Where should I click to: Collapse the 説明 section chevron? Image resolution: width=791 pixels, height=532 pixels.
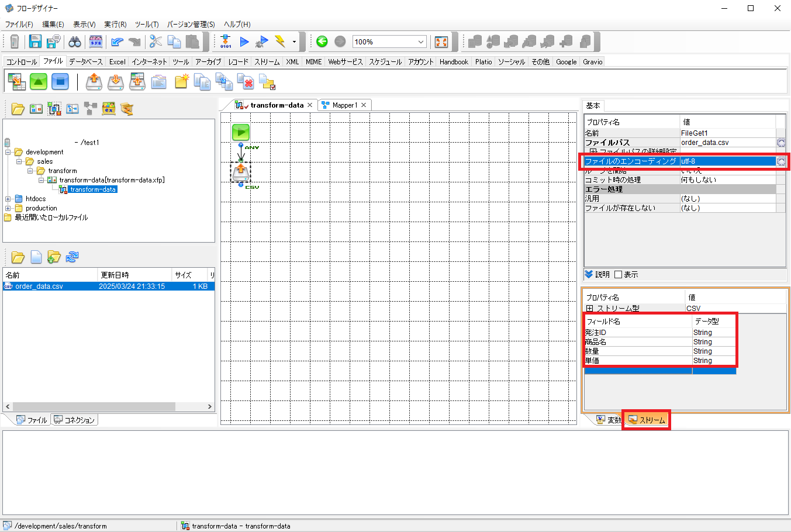click(589, 274)
